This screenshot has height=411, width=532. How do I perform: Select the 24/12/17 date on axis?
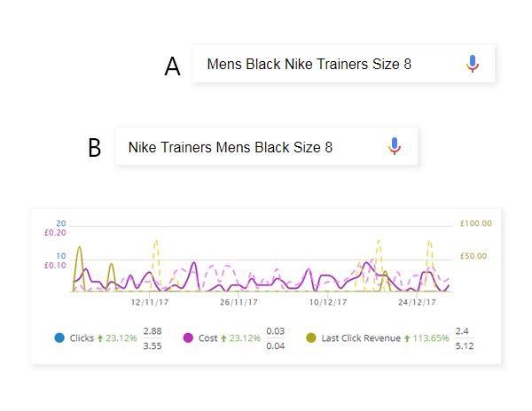(417, 302)
